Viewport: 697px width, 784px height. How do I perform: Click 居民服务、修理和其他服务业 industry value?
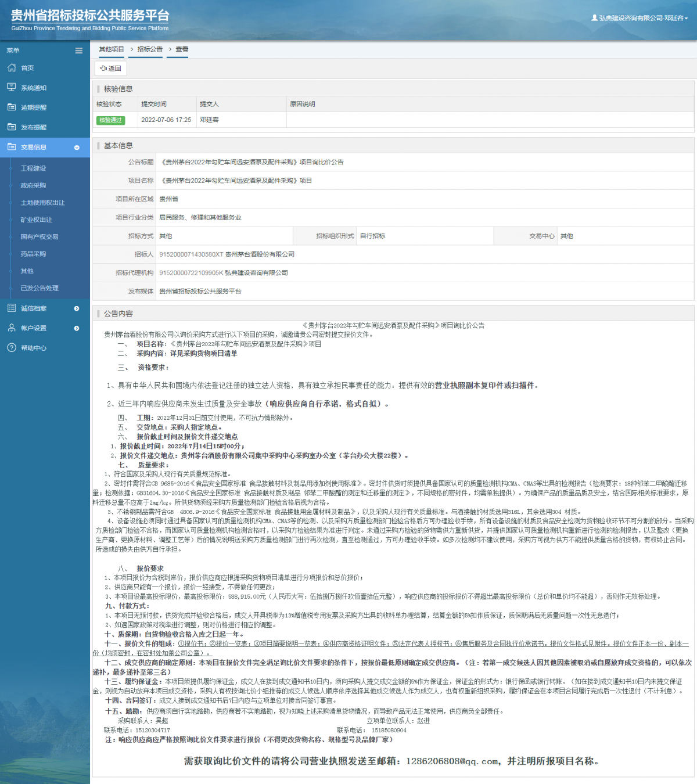[x=200, y=218]
